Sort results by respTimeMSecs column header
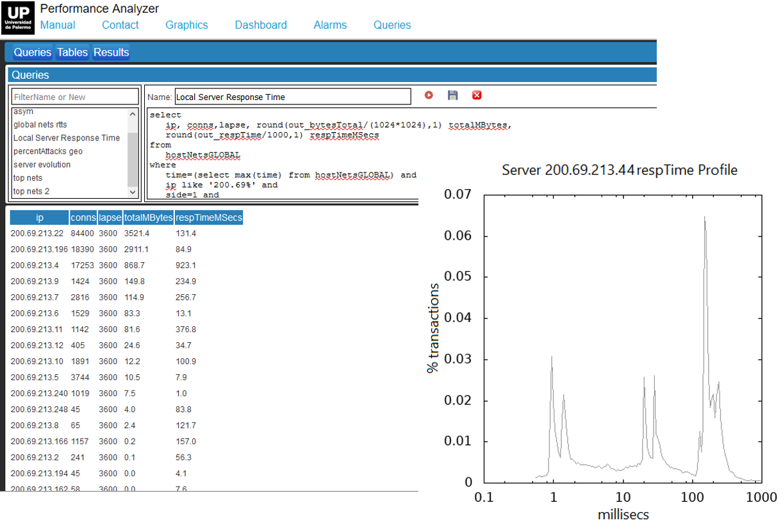This screenshot has width=783, height=532. tap(209, 217)
